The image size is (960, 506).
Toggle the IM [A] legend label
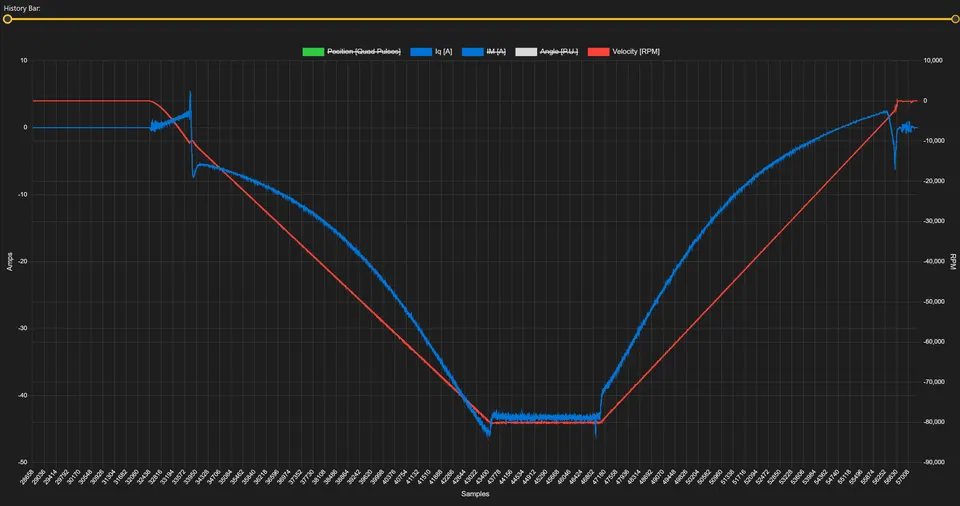[496, 51]
